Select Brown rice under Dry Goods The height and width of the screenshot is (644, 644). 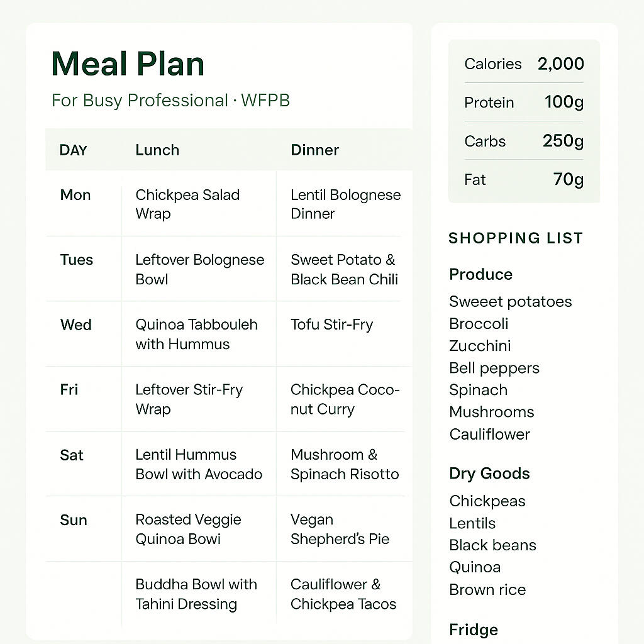click(487, 590)
